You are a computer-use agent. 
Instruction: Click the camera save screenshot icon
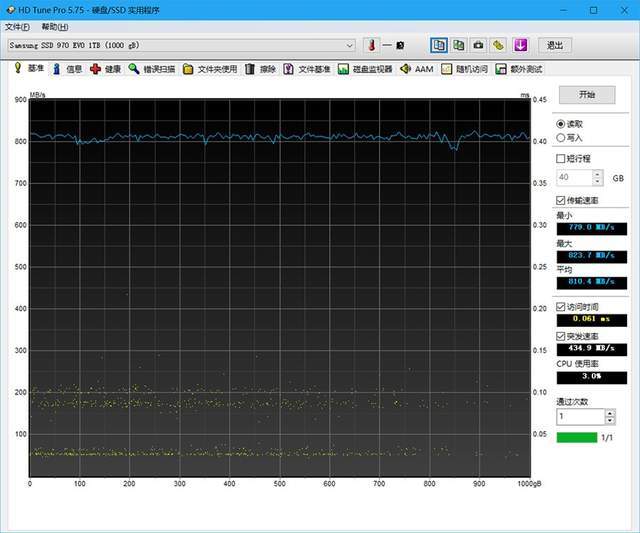pos(478,45)
